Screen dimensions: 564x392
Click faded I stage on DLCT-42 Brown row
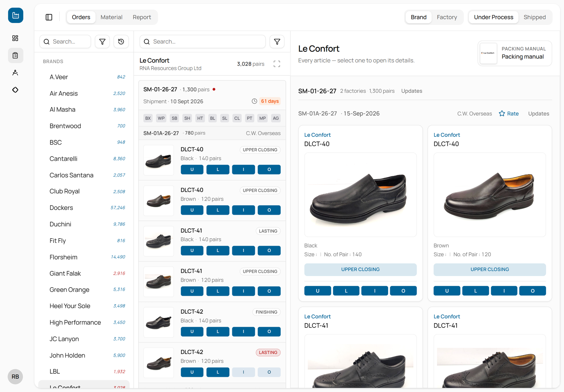point(244,372)
